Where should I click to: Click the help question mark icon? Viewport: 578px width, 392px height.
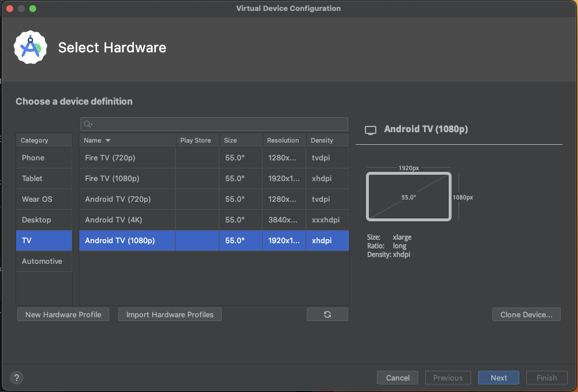point(17,378)
